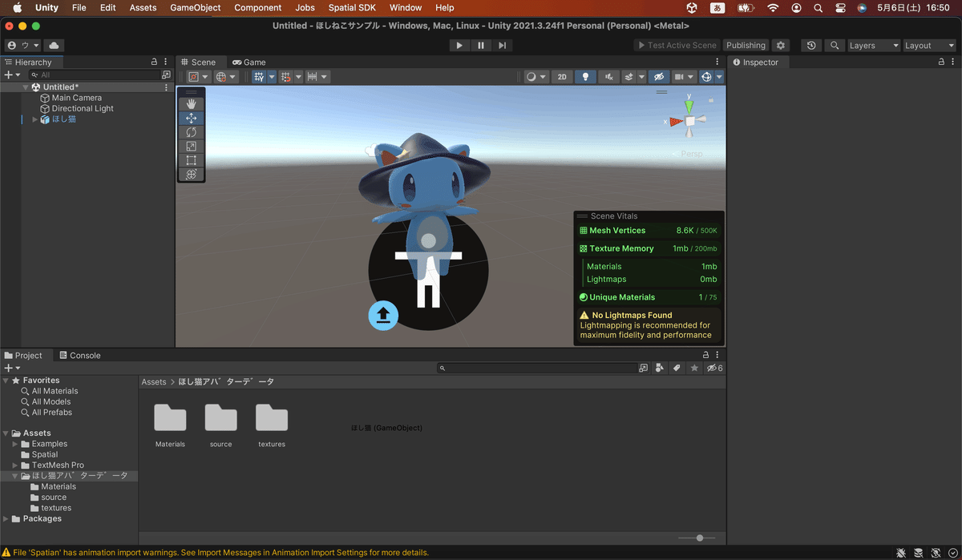Open the cloud services button
Screen dimensions: 962x560
pos(54,46)
